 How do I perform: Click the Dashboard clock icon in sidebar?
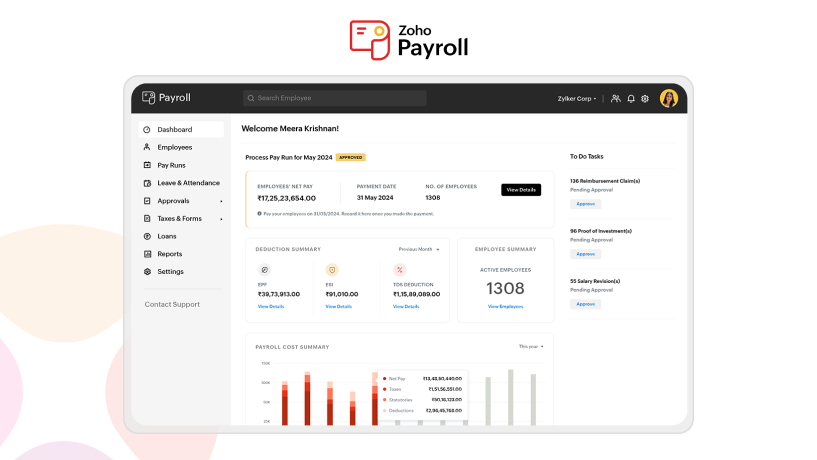coord(147,130)
